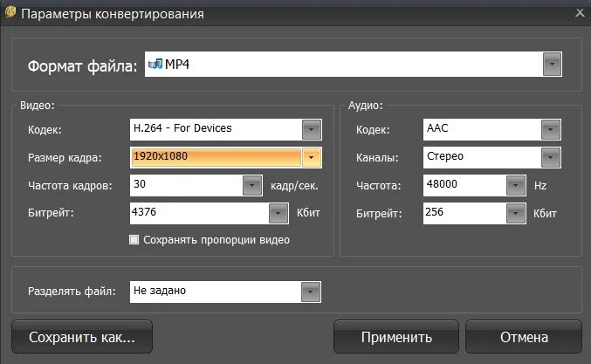Click the Разделять файл label
The width and height of the screenshot is (591, 364).
click(72, 292)
